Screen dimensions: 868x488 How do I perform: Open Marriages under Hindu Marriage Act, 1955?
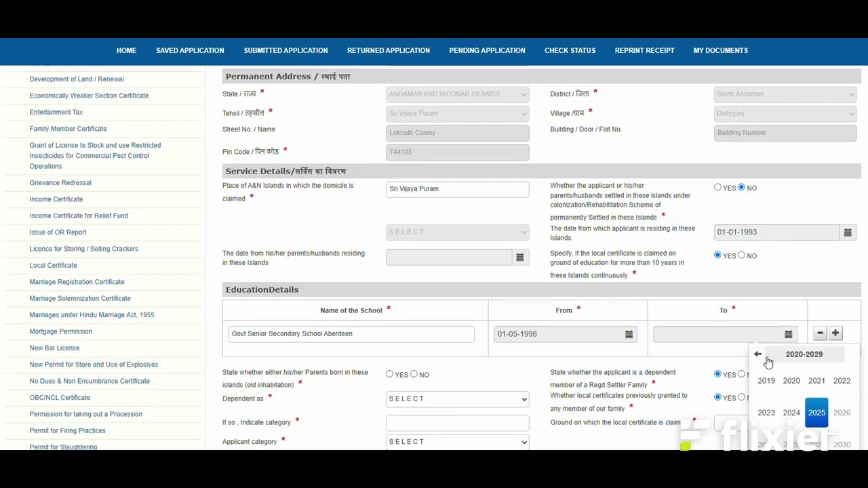(92, 315)
